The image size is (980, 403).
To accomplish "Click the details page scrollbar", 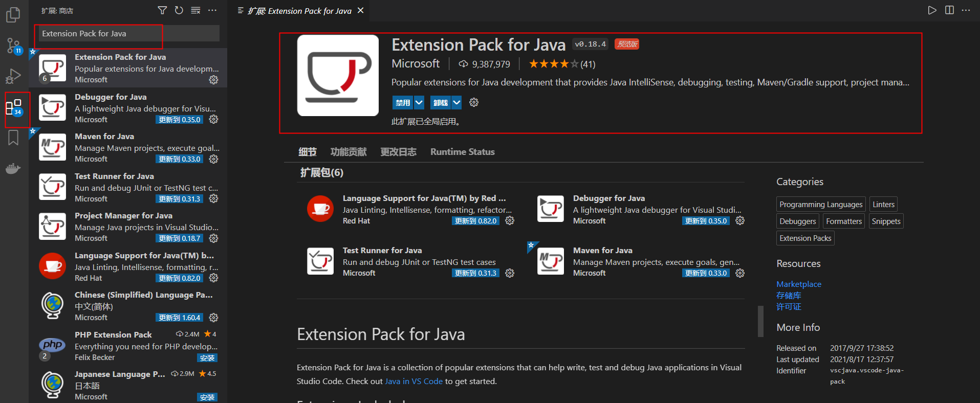I will tap(760, 321).
